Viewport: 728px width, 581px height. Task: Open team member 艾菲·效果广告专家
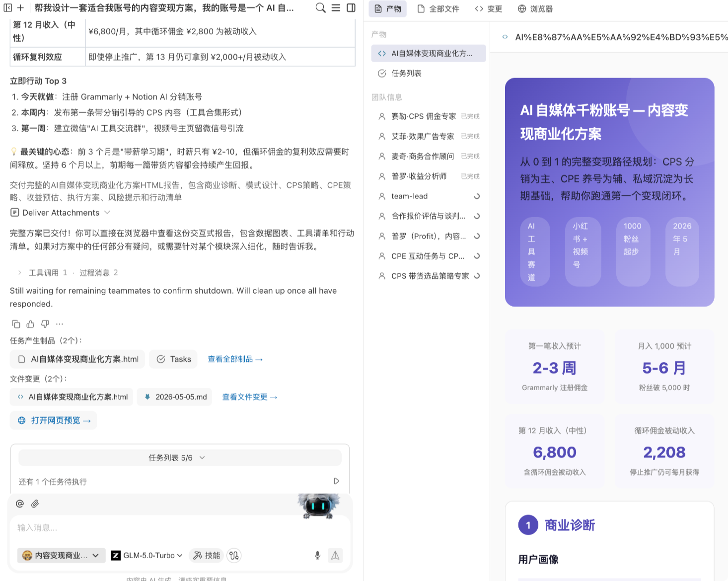429,136
